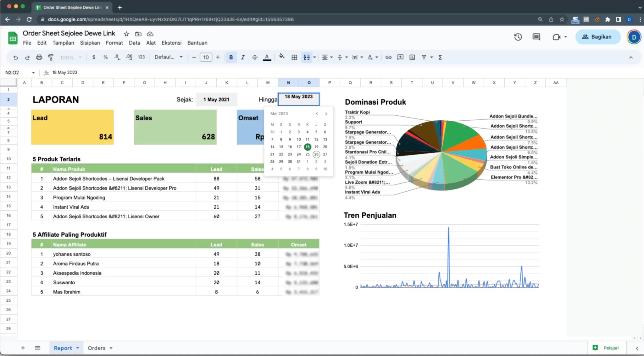Viewport: 644px width, 356px height.
Task: Open fill color picker
Action: [282, 57]
